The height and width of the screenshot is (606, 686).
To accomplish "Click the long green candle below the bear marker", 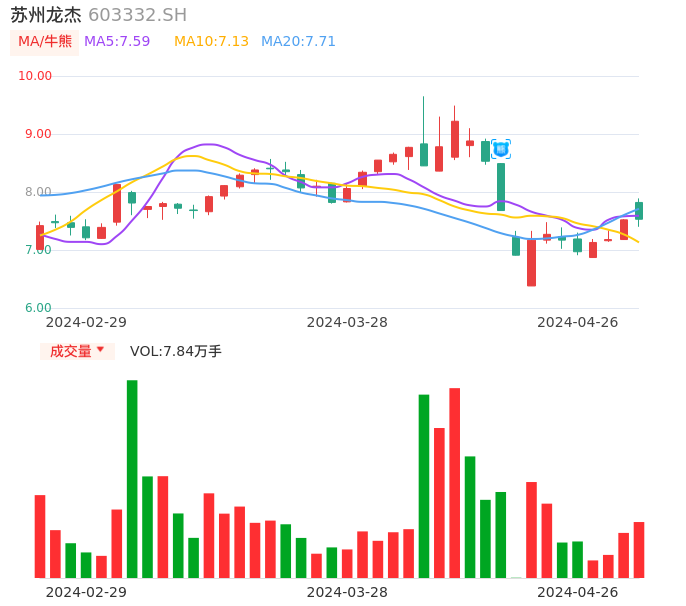I will (x=501, y=186).
